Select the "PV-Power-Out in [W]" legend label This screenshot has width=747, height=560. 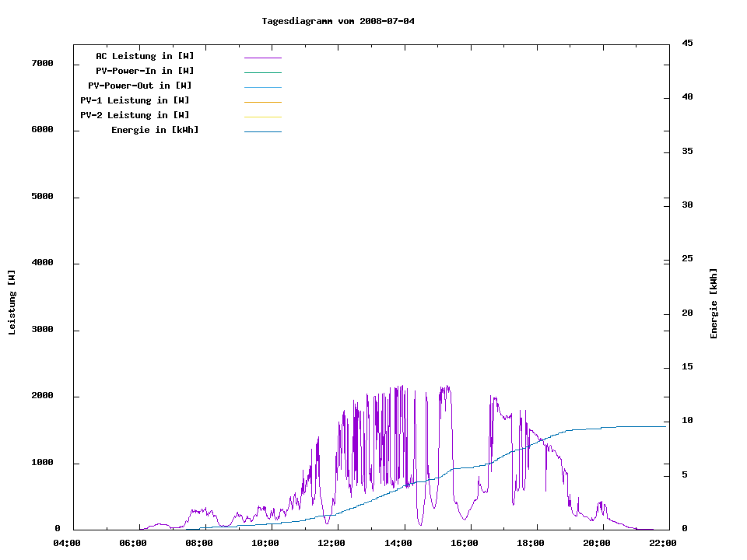(140, 86)
